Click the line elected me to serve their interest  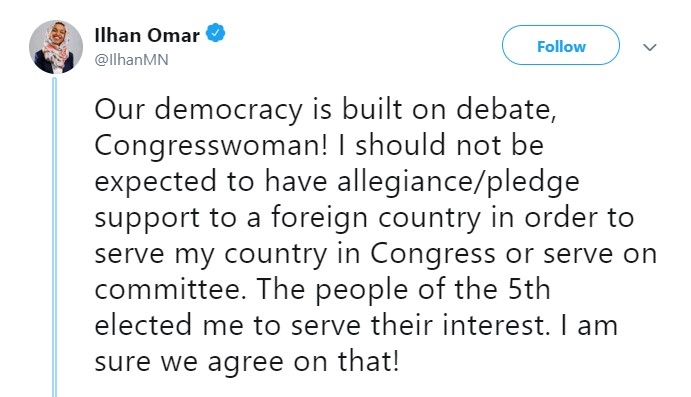pos(322,326)
